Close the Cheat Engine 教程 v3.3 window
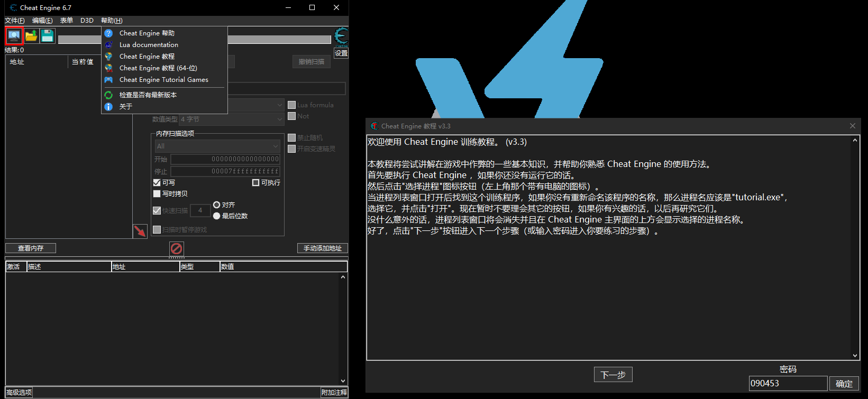The image size is (868, 399). (x=853, y=126)
